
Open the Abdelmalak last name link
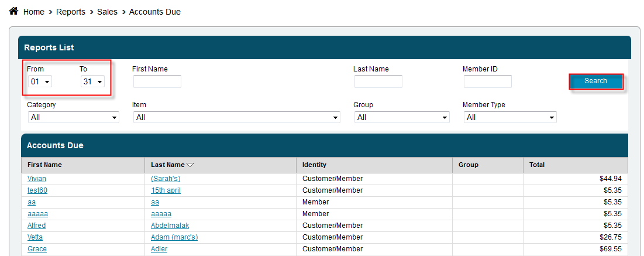[170, 226]
